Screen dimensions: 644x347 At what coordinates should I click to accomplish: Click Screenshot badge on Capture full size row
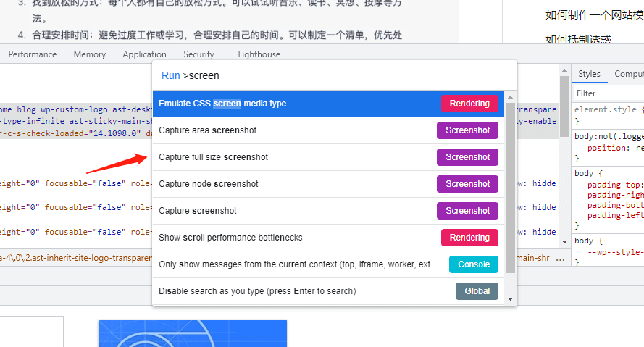click(467, 157)
